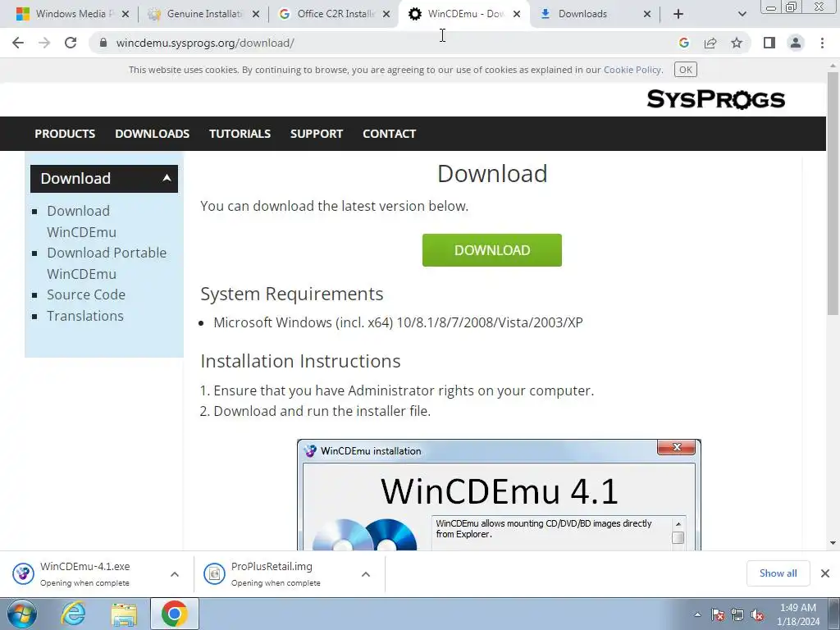Bookmark this page with the star icon
840x630 pixels.
(x=737, y=43)
